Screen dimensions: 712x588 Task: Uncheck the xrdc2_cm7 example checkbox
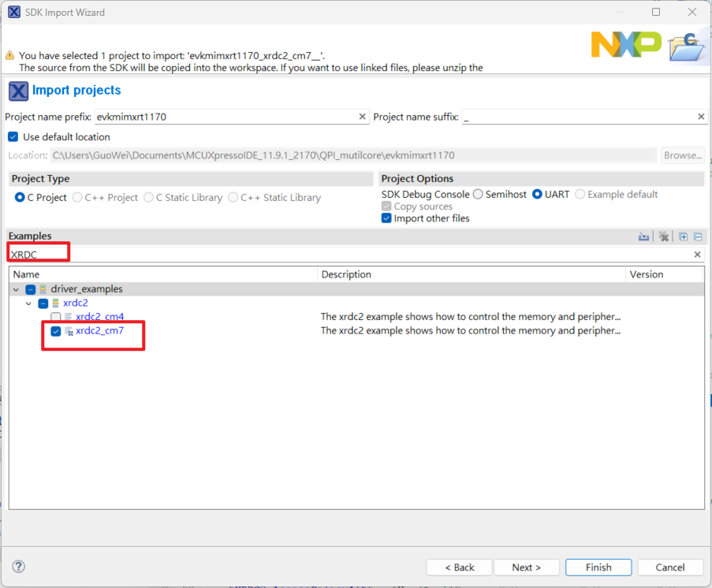[56, 331]
